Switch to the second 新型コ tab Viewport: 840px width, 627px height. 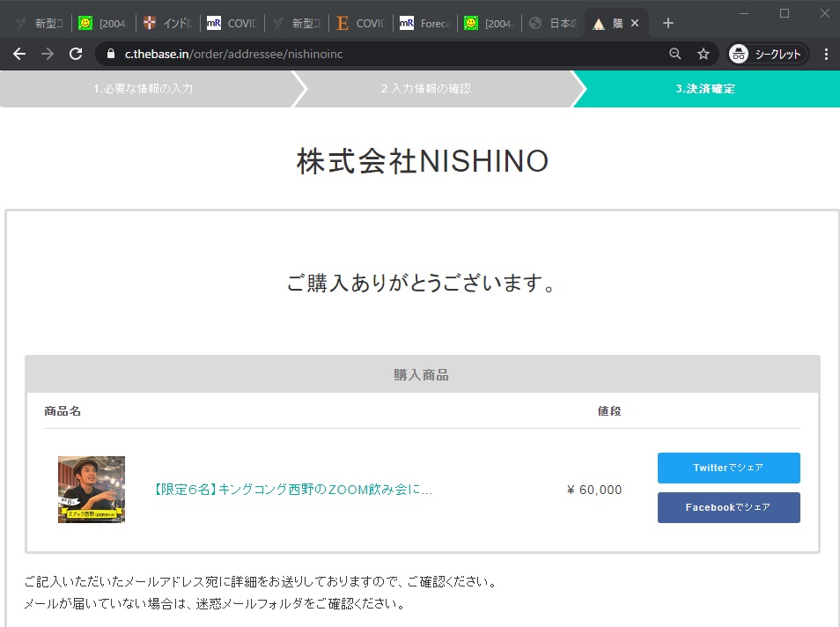[296, 23]
